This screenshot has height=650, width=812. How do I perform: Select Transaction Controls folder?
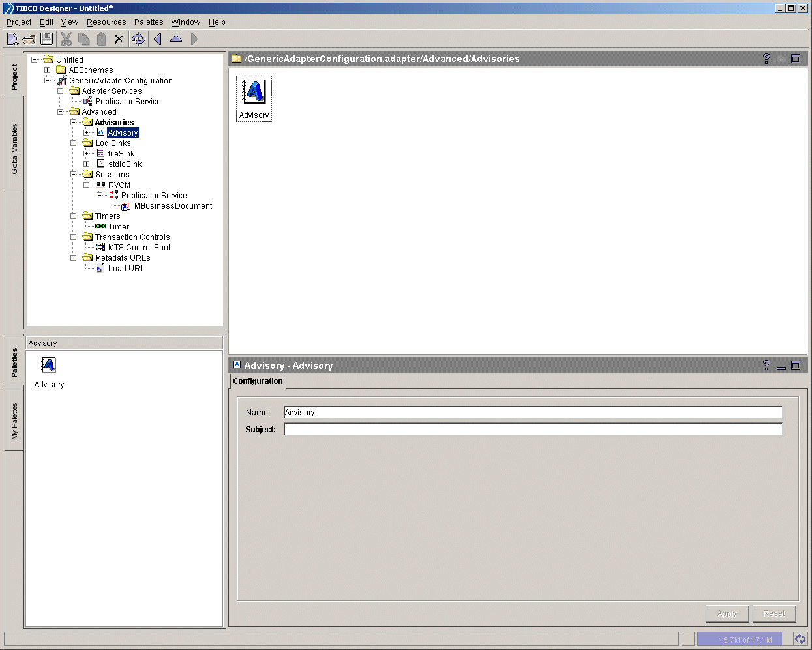[132, 237]
